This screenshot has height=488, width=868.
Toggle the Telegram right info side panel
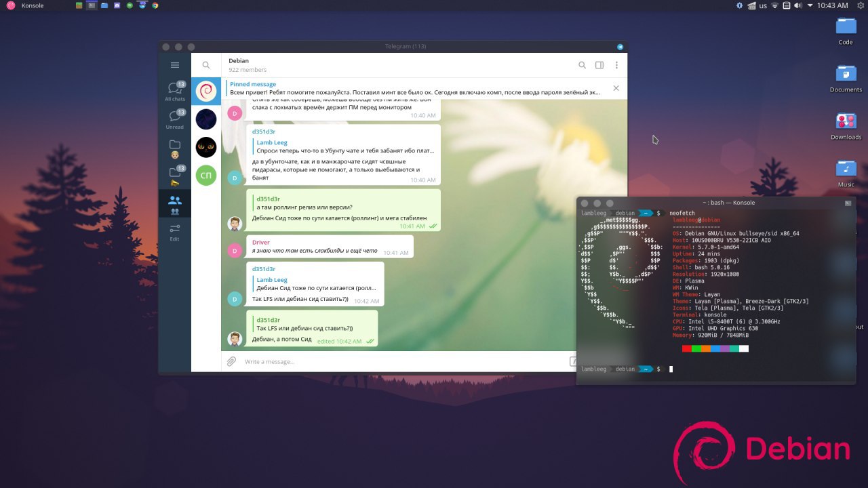click(x=599, y=65)
